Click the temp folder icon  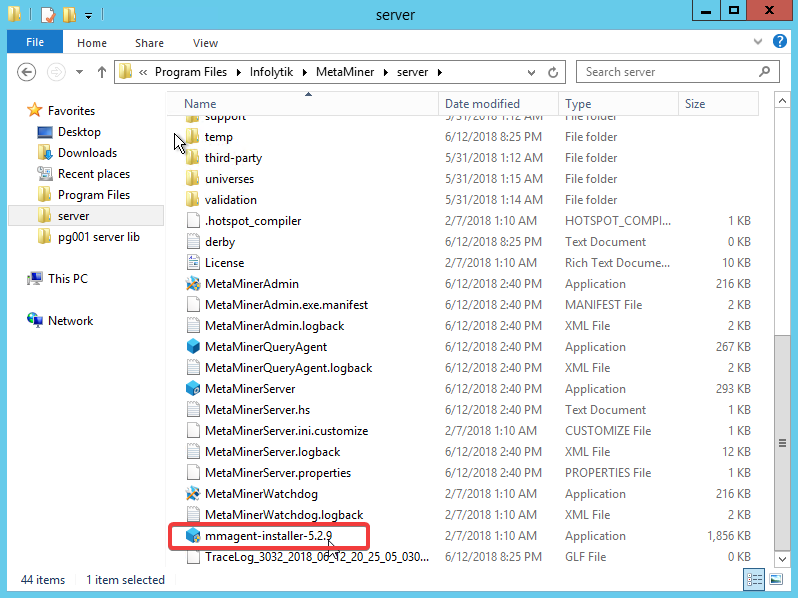coord(192,136)
